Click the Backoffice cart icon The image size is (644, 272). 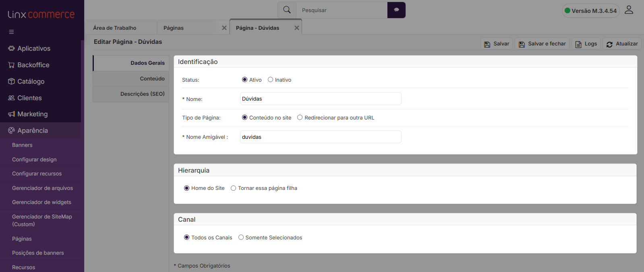pyautogui.click(x=11, y=65)
